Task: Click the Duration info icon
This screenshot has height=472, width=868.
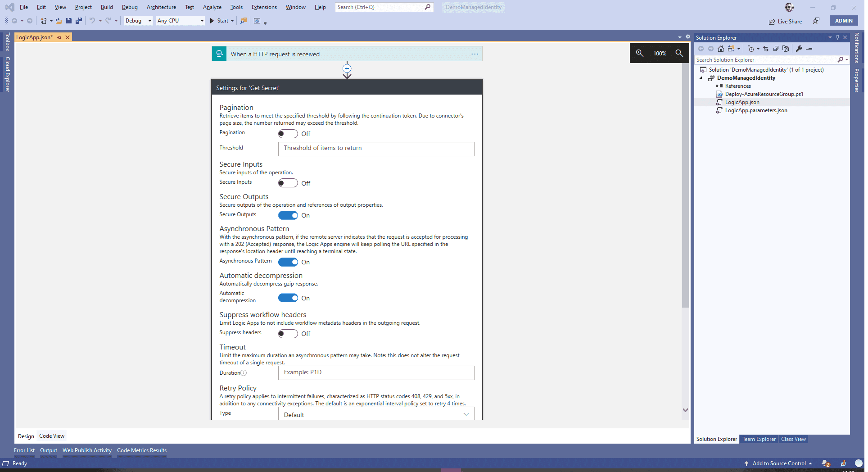Action: tap(244, 373)
